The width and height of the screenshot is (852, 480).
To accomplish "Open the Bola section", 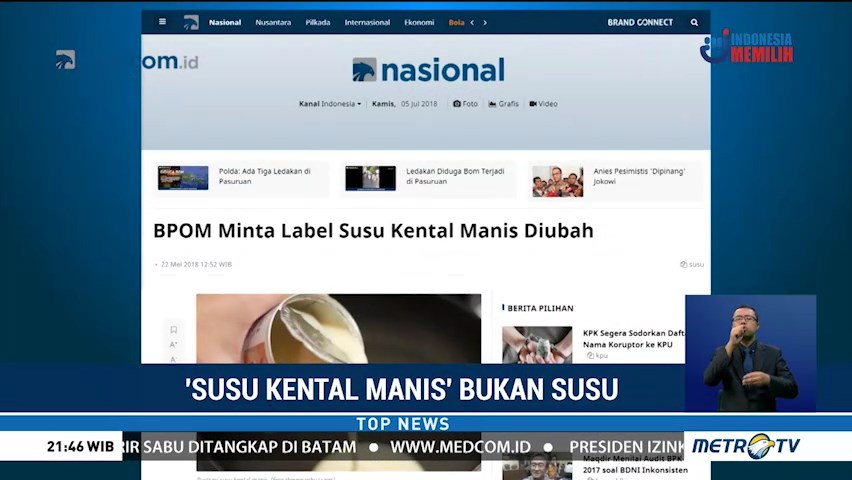I will coord(456,22).
